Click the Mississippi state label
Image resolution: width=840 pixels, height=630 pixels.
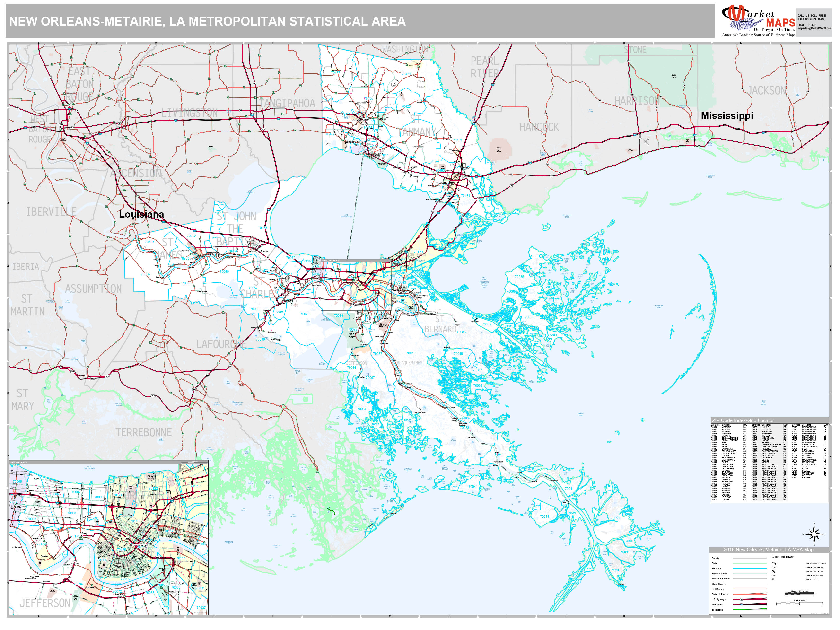[x=727, y=115]
